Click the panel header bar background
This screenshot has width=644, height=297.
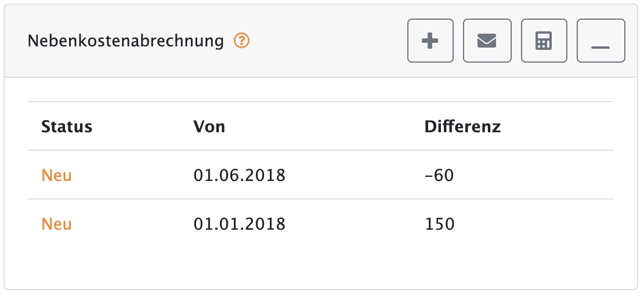(x=320, y=41)
